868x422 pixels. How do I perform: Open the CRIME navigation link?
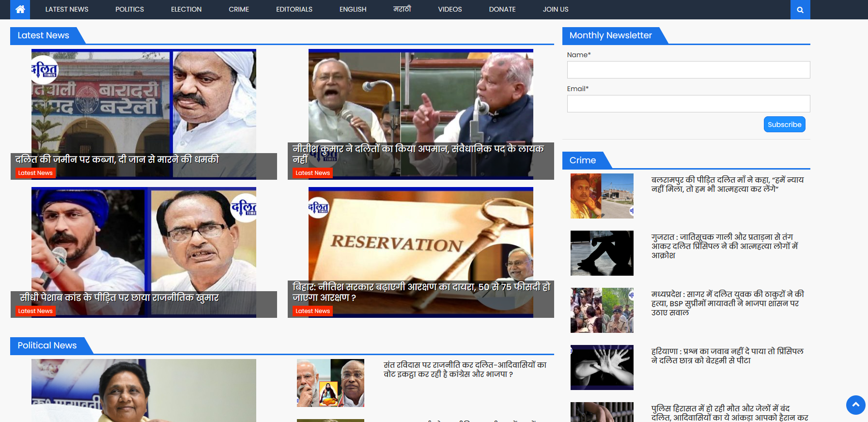(x=239, y=9)
